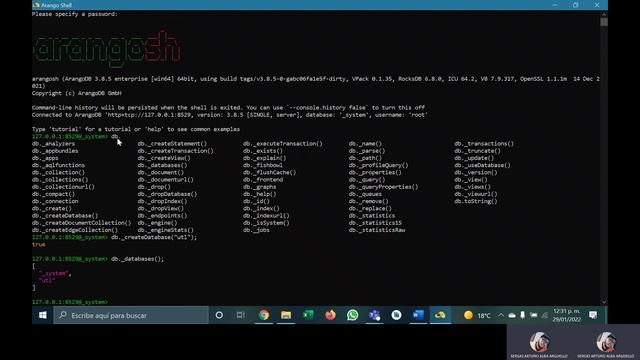Click the taskbar search box
The width and height of the screenshot is (640, 360).
click(x=131, y=315)
